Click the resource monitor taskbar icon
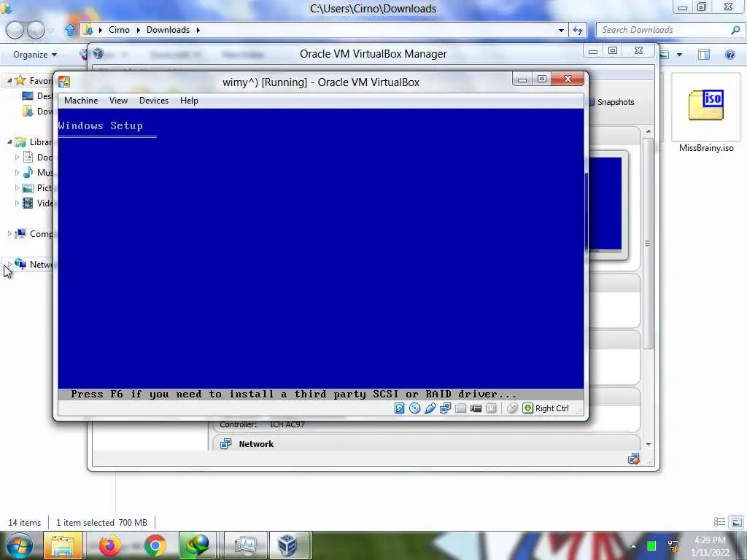This screenshot has width=747, height=560. click(246, 545)
